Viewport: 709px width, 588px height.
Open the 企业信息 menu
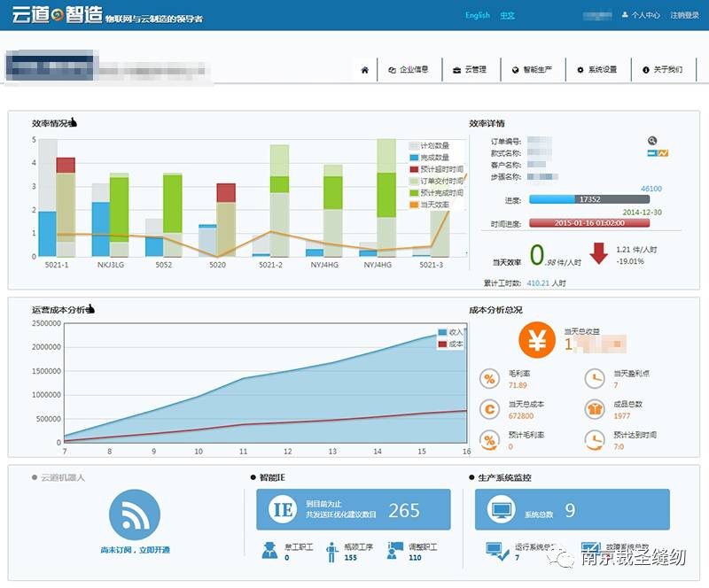point(409,70)
